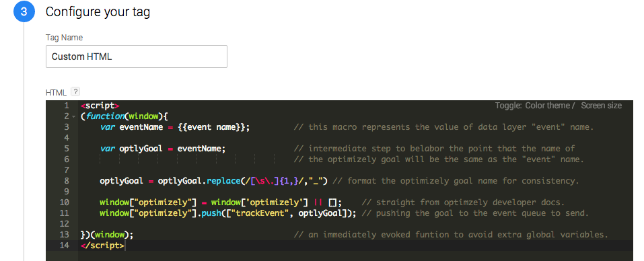
Task: Click the {{event name}} macro in code
Action: click(211, 127)
